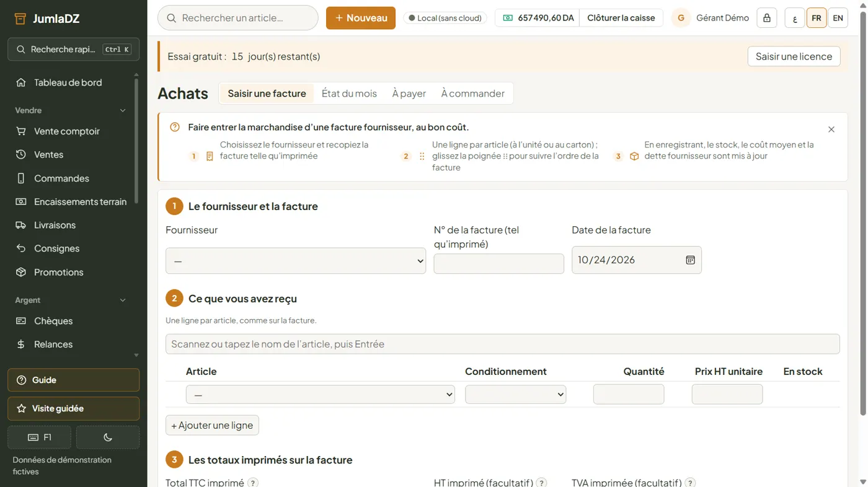
Task: Switch to the Saisir une facture tab
Action: [x=267, y=94]
